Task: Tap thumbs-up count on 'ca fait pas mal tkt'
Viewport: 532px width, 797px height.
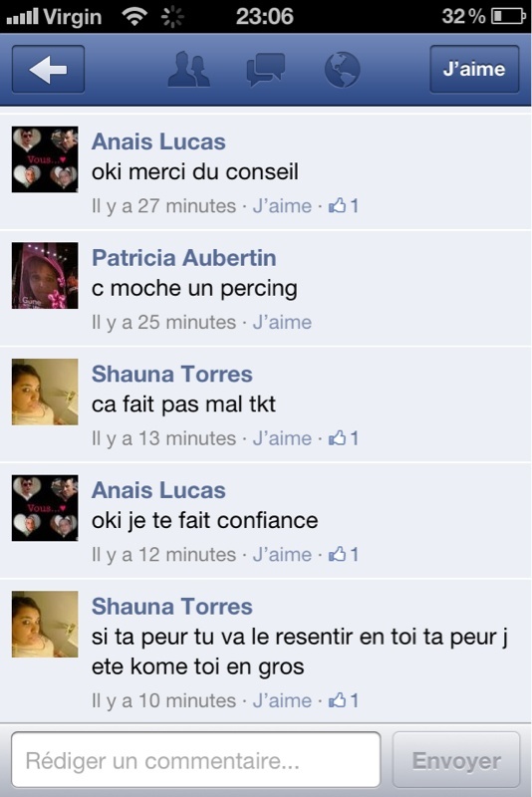Action: pyautogui.click(x=344, y=438)
